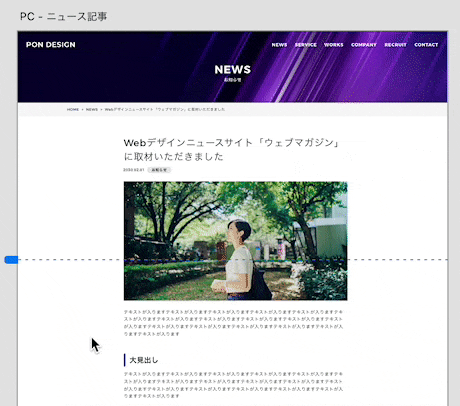The image size is (460, 406).
Task: Click the NEWS breadcrumb link
Action: [x=92, y=109]
